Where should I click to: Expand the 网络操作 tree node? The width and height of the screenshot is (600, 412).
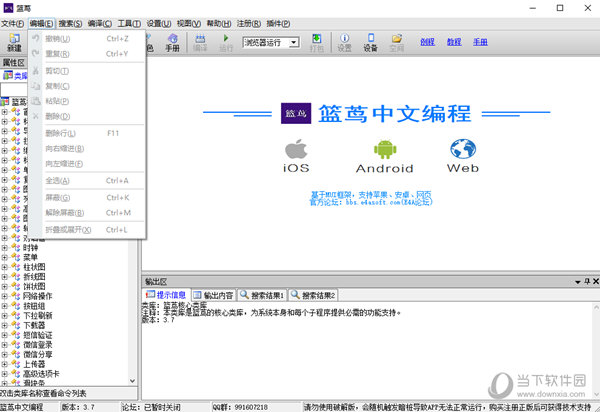click(5, 296)
